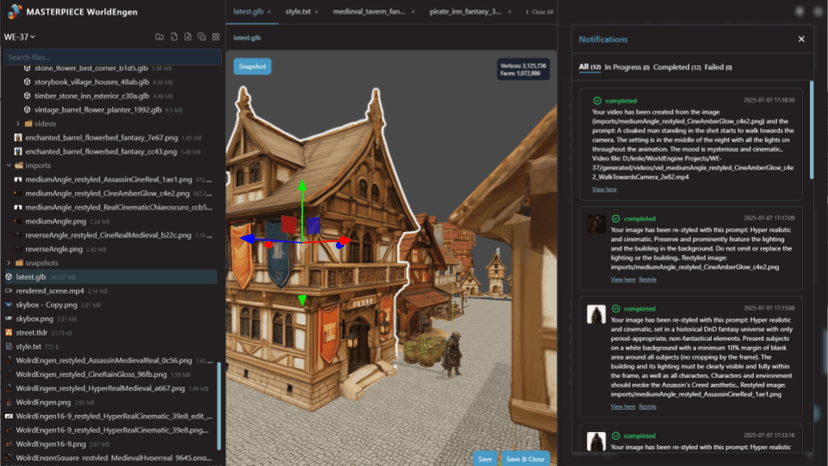Click the Search files input field
Image resolution: width=828 pixels, height=466 pixels.
(110, 57)
